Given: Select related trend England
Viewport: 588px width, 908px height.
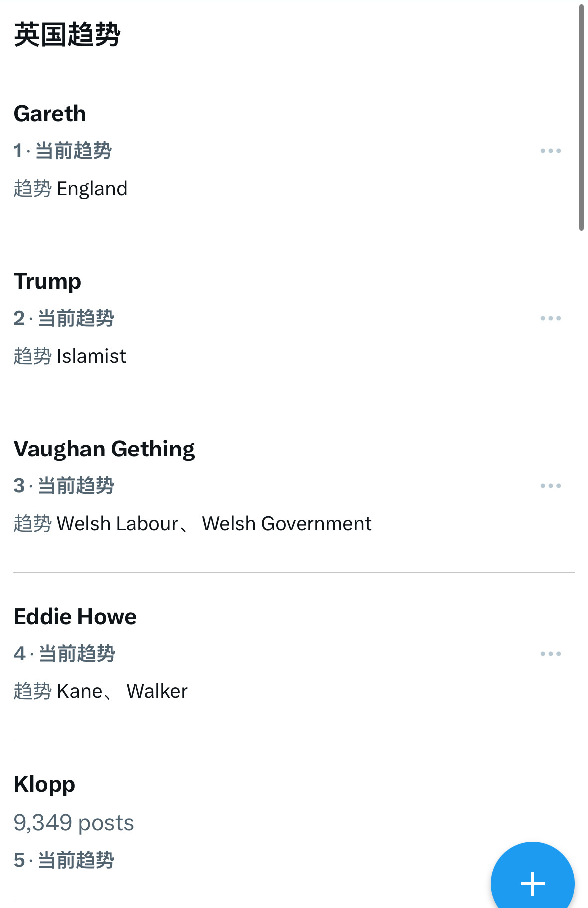Looking at the screenshot, I should (92, 189).
